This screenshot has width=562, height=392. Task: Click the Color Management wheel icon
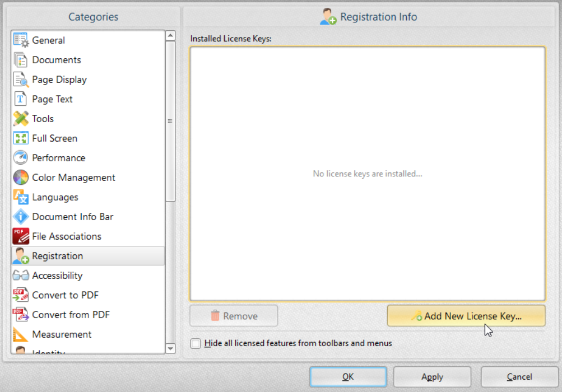pyautogui.click(x=21, y=178)
